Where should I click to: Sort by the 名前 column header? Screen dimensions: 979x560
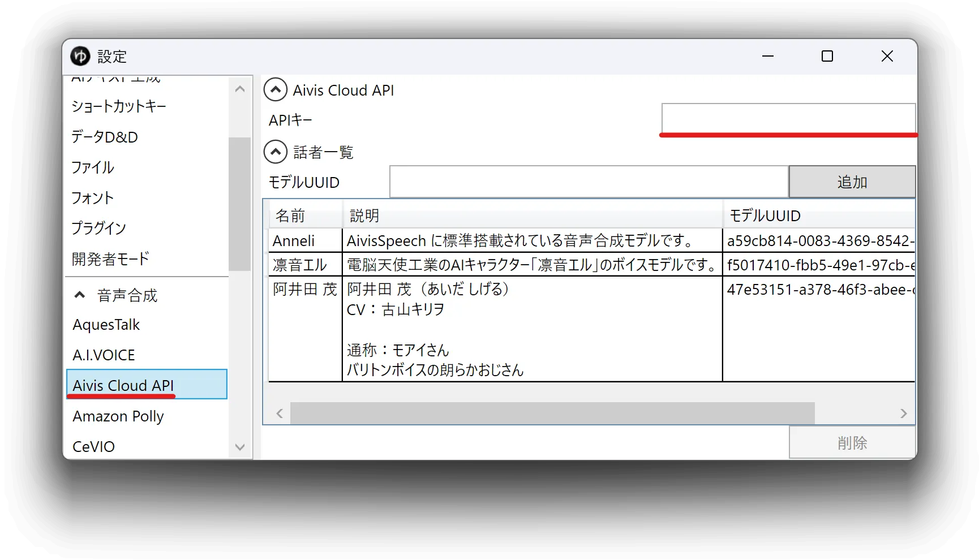306,216
